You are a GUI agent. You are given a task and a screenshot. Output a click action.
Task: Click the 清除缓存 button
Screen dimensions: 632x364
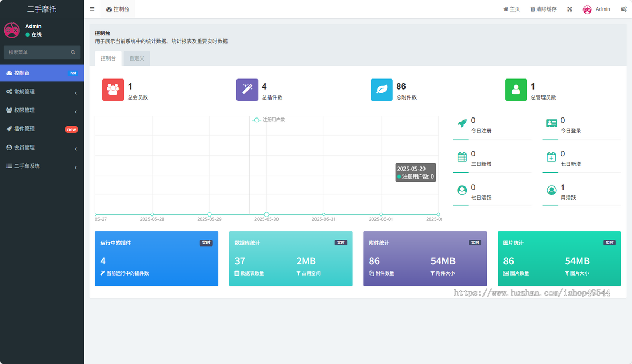(x=543, y=9)
